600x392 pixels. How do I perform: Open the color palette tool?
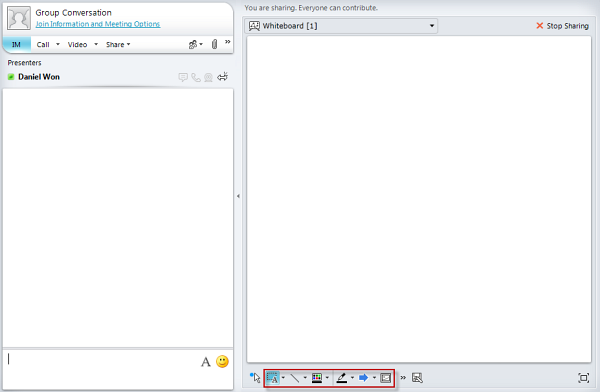coord(317,378)
